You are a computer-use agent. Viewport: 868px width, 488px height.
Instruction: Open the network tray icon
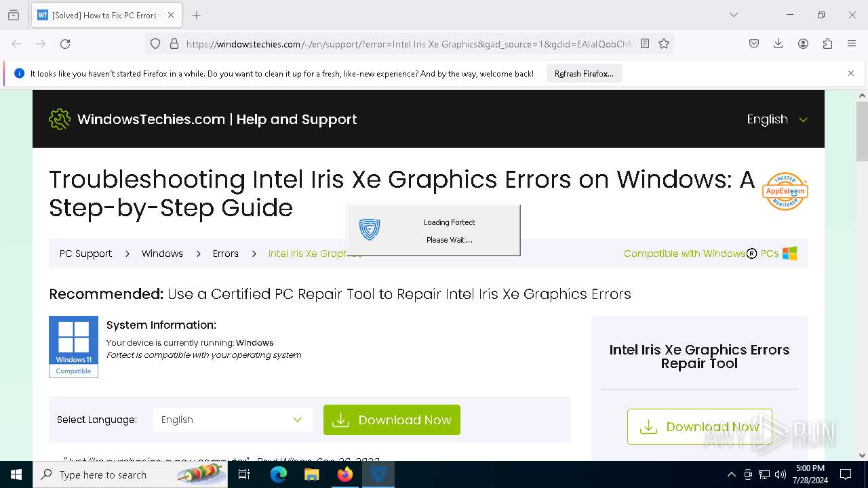click(764, 474)
